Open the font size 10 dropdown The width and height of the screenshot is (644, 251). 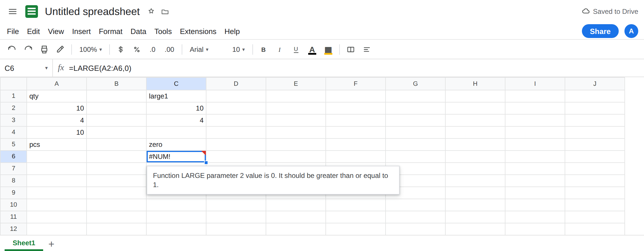tap(239, 50)
